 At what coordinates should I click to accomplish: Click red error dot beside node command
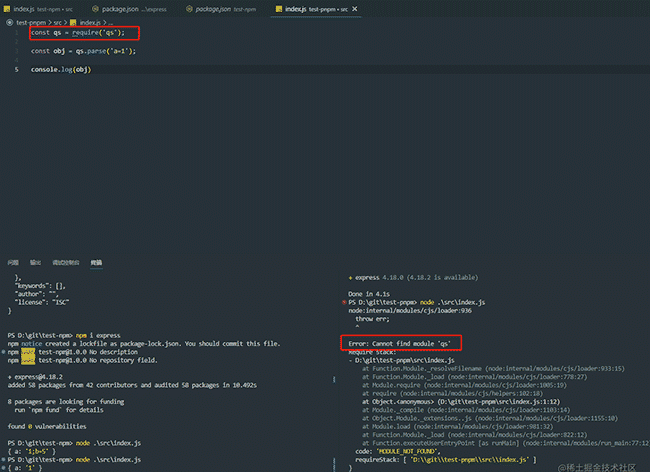click(x=344, y=303)
